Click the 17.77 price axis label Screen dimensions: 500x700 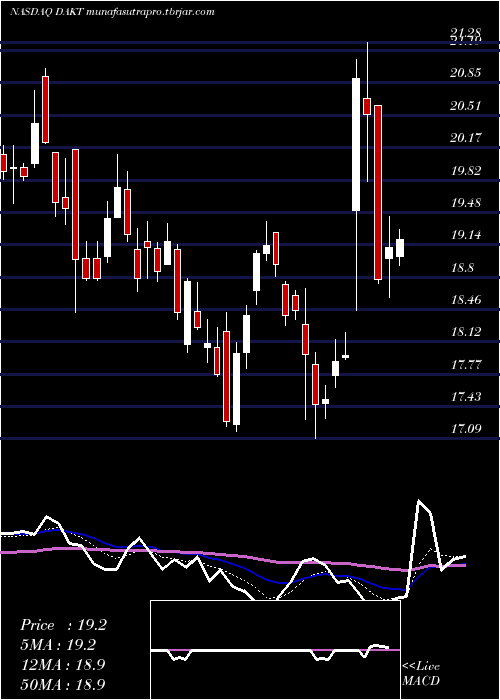466,365
